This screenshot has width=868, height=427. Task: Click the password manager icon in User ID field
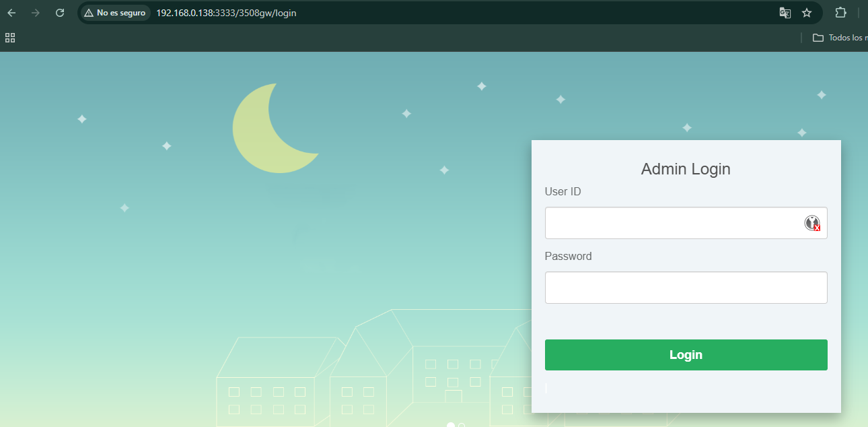812,223
